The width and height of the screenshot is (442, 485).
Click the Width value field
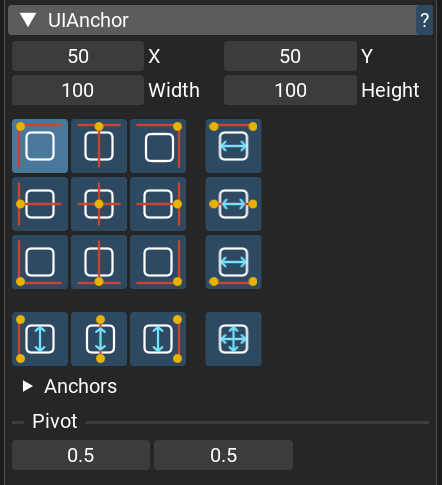[78, 90]
